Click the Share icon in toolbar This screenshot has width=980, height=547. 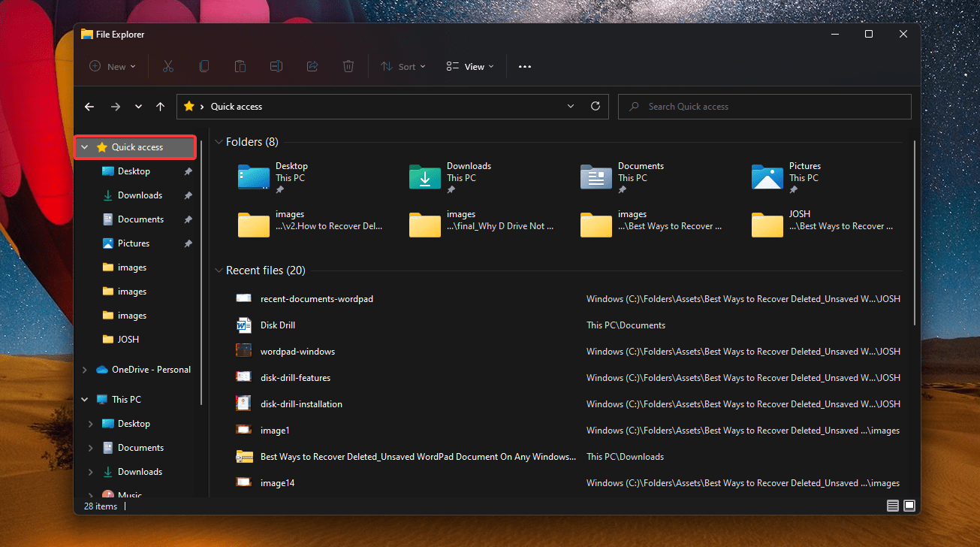coord(312,66)
